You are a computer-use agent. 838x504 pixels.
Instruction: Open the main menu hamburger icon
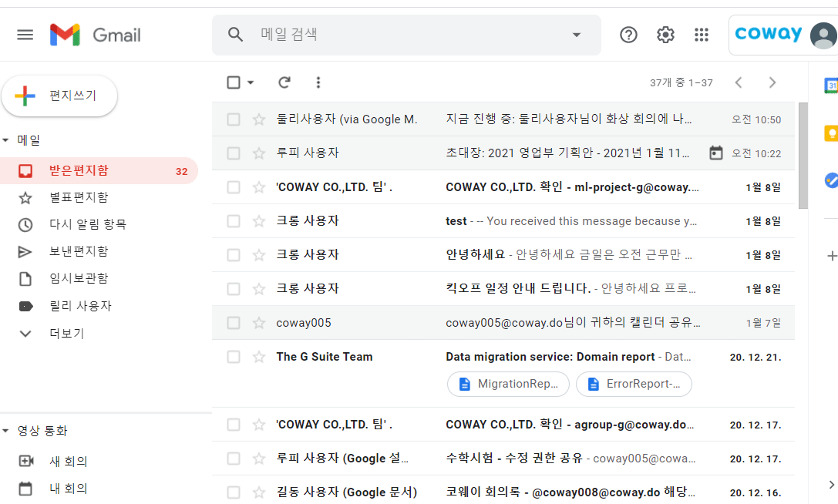tap(25, 35)
